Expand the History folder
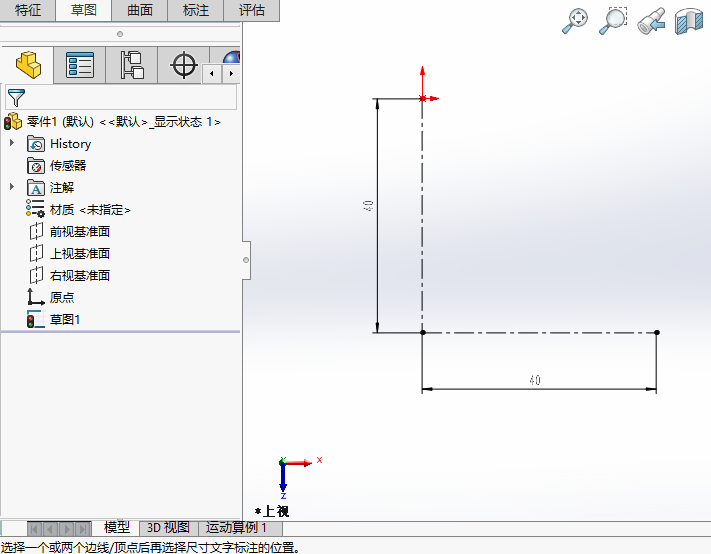Viewport: 711px width, 554px height. [12, 143]
